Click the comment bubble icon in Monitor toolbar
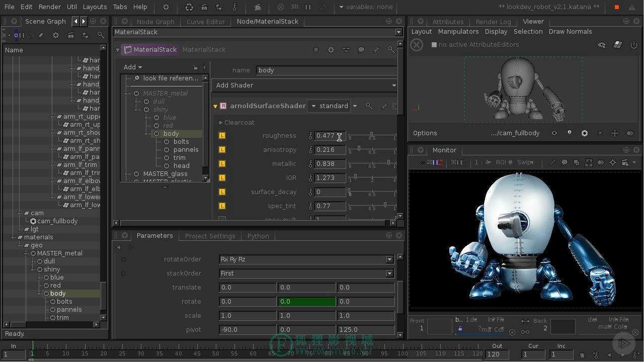 (x=565, y=162)
